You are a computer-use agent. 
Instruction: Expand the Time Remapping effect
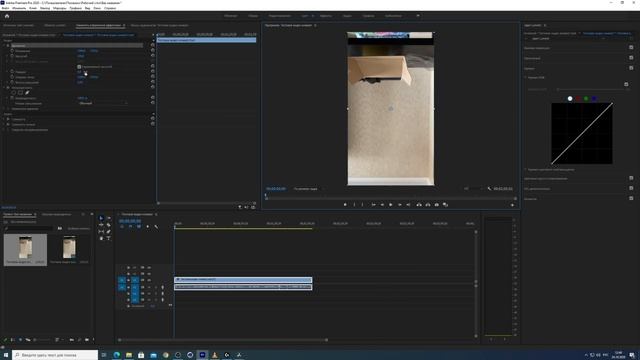(4, 109)
